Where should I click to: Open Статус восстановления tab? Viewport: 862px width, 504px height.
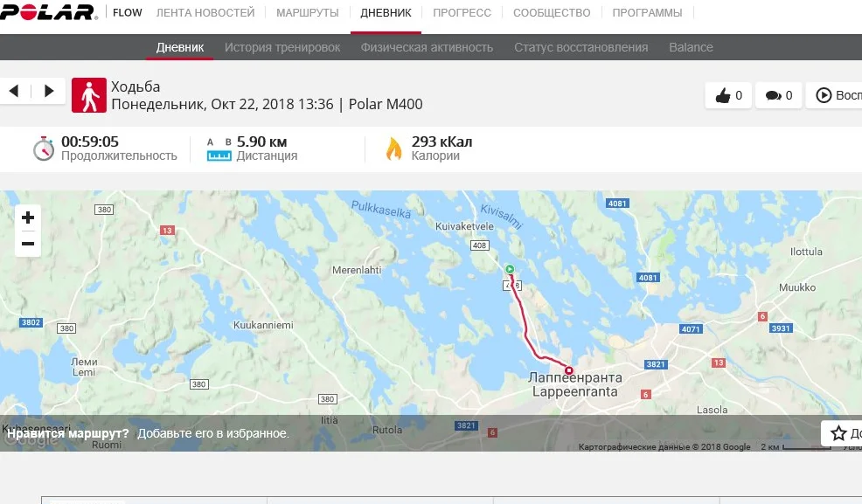pyautogui.click(x=581, y=47)
